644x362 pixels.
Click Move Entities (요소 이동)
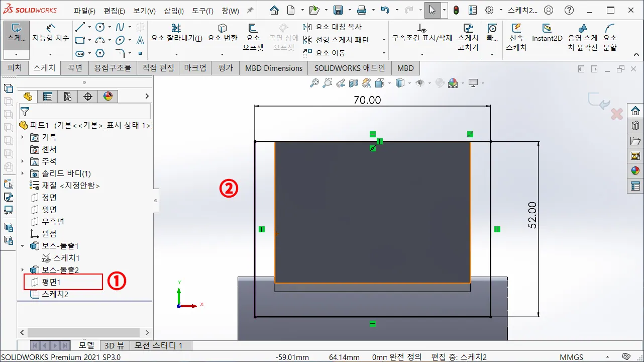point(324,52)
